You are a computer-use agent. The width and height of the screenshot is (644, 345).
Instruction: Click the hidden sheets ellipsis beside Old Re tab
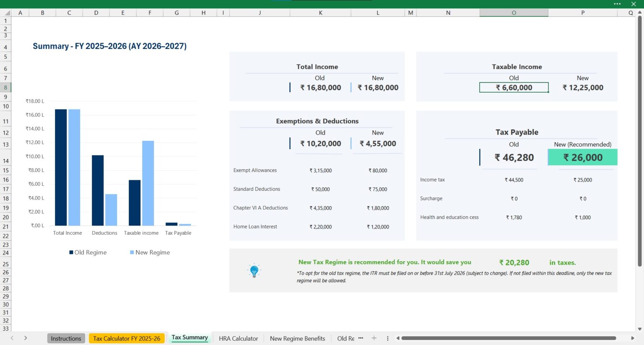[x=361, y=338]
